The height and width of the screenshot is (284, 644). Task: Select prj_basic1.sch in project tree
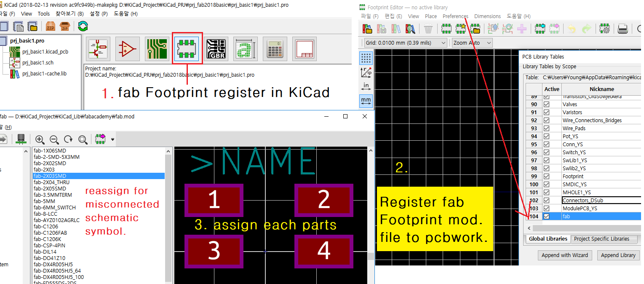(37, 63)
